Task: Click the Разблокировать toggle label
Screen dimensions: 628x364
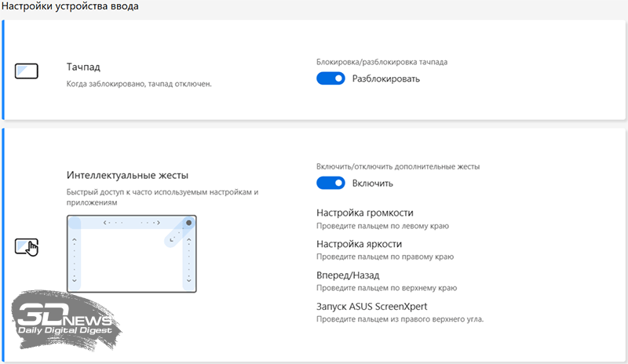Action: tap(385, 78)
